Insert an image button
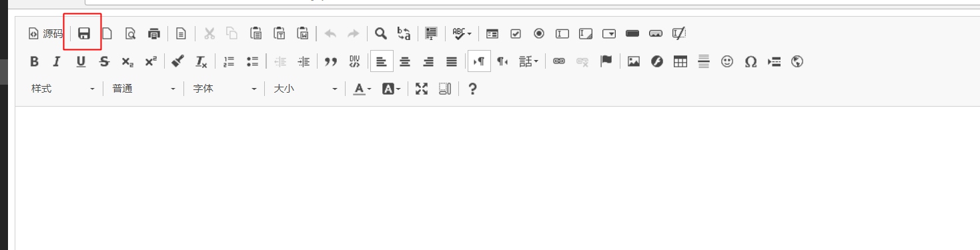The width and height of the screenshot is (980, 250). (x=656, y=33)
